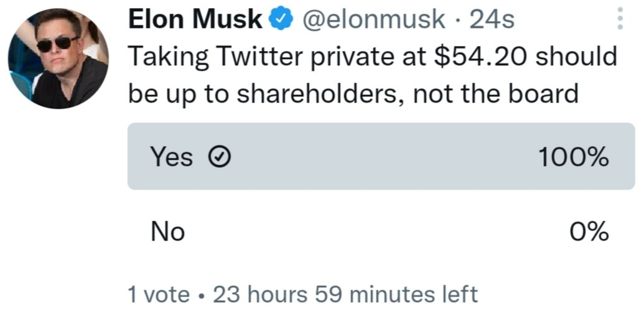Open the three-dot more options menu
Screen dimensions: 644x314
tap(620, 19)
